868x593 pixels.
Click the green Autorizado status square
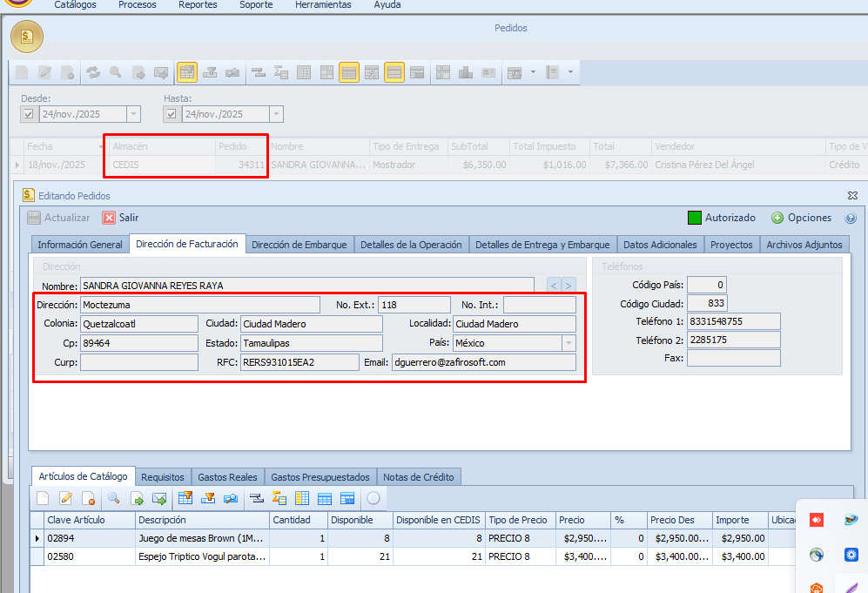coord(695,218)
